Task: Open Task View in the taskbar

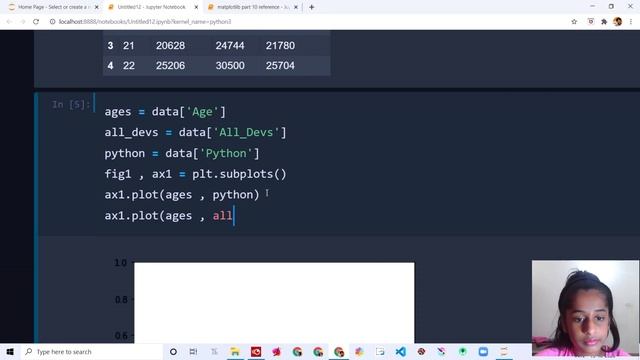Action: pyautogui.click(x=193, y=351)
